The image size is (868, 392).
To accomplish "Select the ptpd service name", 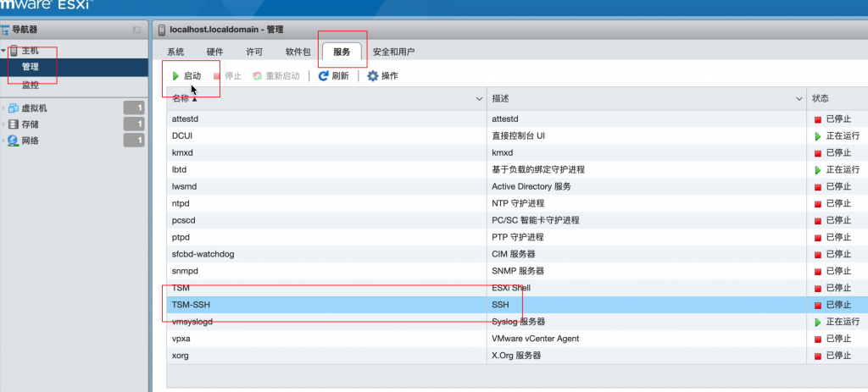I will (x=181, y=237).
